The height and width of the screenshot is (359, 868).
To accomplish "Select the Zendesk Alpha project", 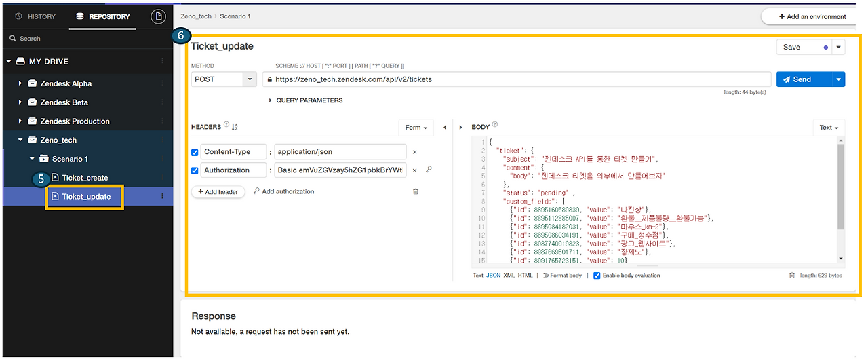I will (x=66, y=83).
